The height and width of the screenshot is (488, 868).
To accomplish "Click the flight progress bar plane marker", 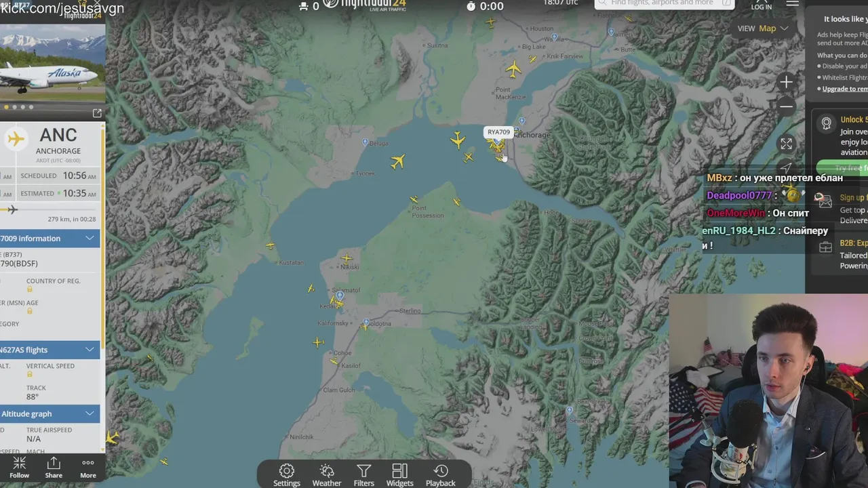I will point(12,209).
